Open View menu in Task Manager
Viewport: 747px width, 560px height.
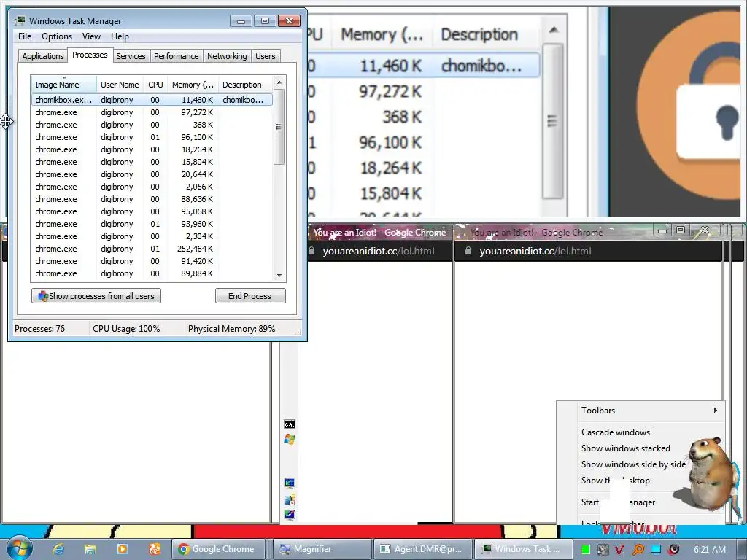pyautogui.click(x=91, y=36)
